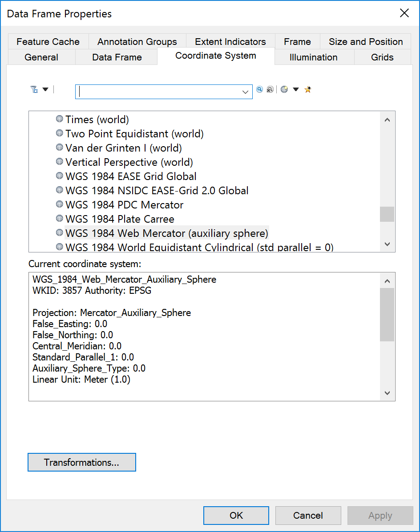Select WGS 1984 Plate Carree
This screenshot has height=532, width=420.
coord(119,219)
